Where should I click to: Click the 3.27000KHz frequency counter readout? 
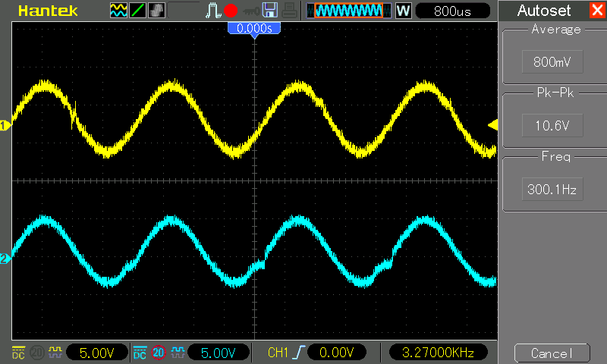[x=438, y=353]
